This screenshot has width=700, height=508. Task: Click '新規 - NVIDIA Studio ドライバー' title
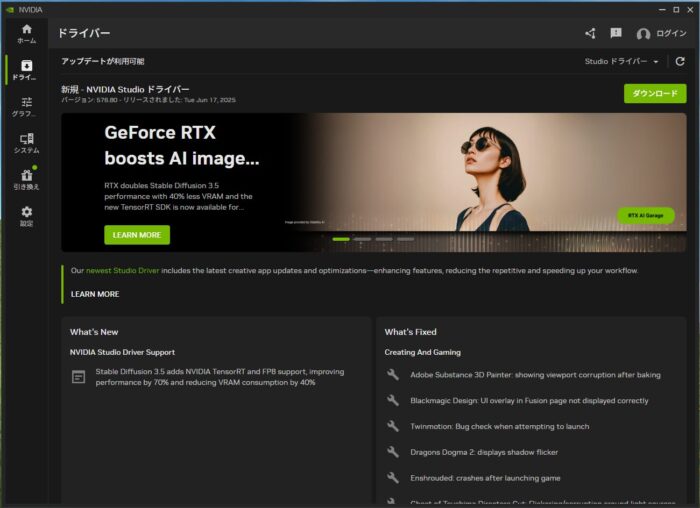pyautogui.click(x=125, y=89)
